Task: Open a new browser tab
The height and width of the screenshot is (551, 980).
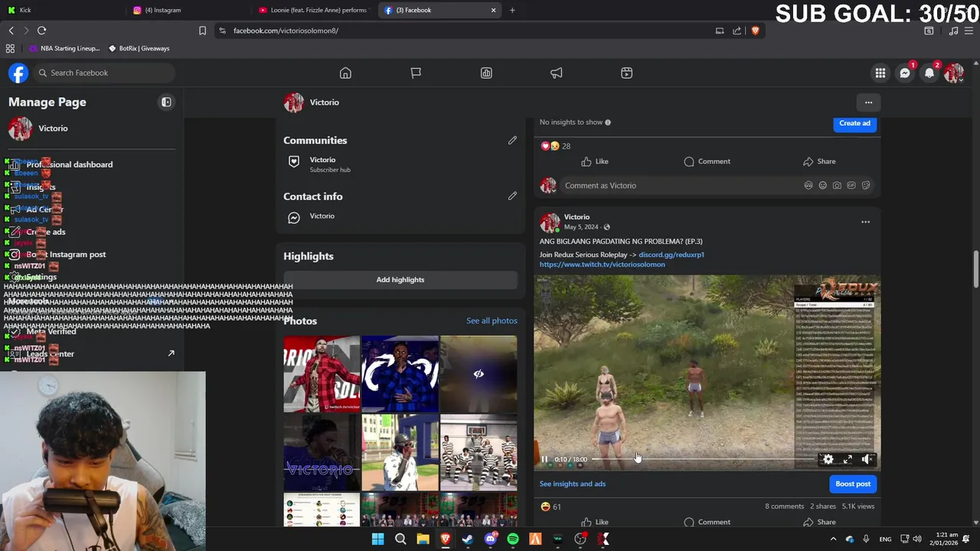Action: (512, 10)
